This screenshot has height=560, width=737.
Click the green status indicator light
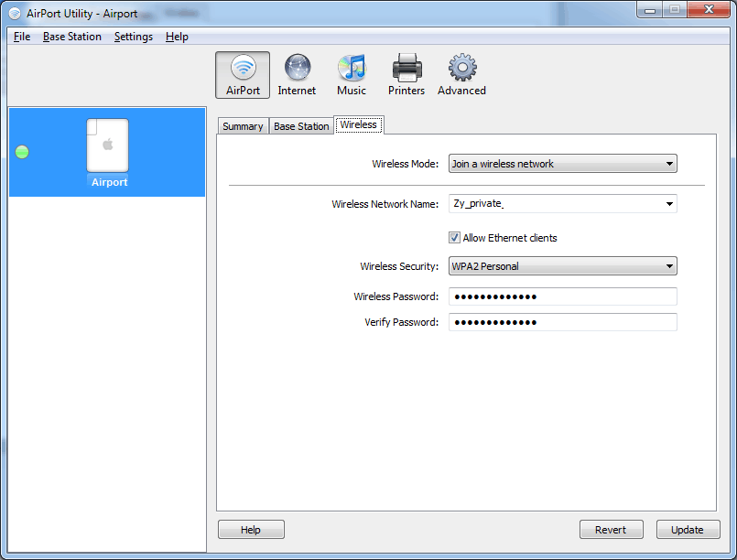tap(22, 152)
